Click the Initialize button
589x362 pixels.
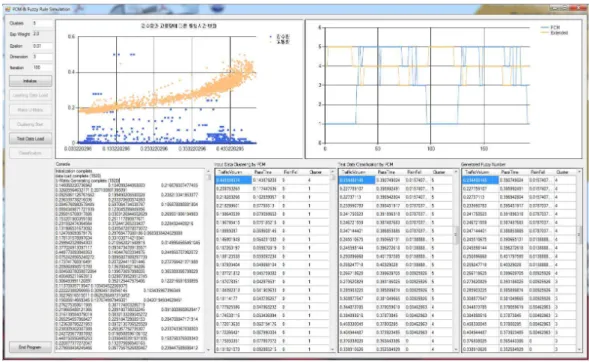30,81
